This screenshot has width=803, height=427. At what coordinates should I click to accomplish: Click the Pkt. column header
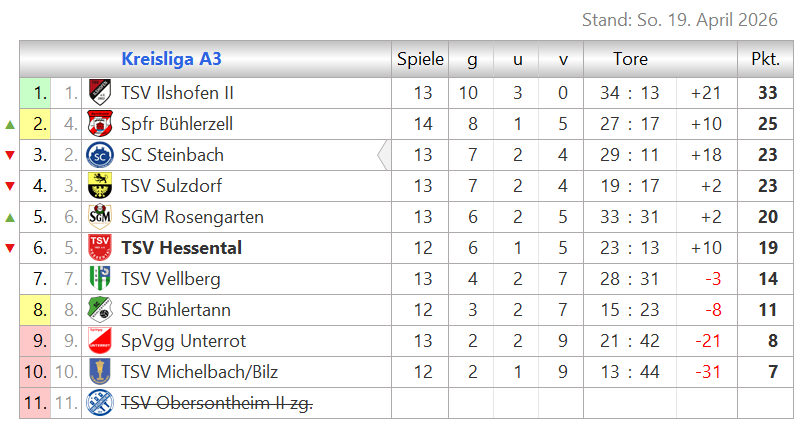[x=765, y=59]
